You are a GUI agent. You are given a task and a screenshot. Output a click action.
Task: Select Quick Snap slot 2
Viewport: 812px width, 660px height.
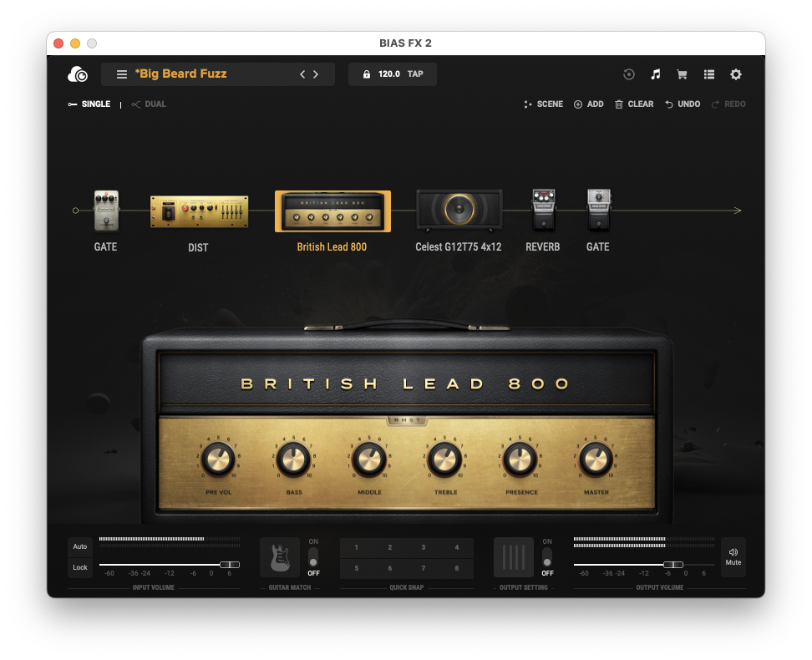[390, 547]
